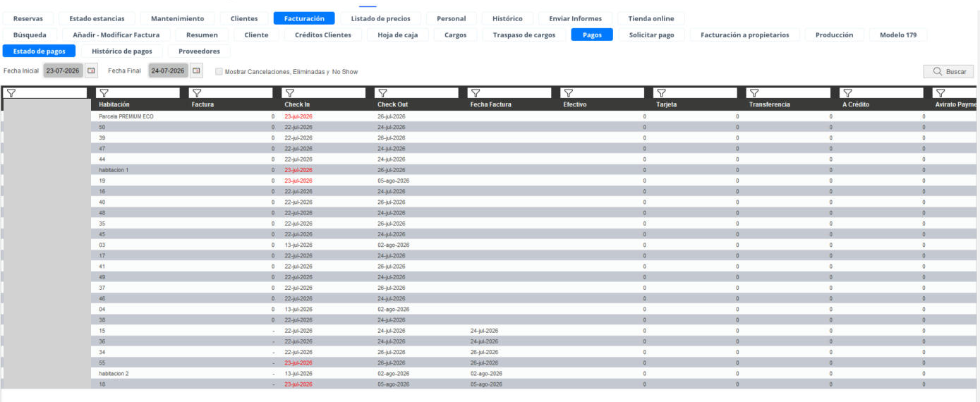The height and width of the screenshot is (402, 980).
Task: Open calendar picker for Fecha Final
Action: (197, 71)
